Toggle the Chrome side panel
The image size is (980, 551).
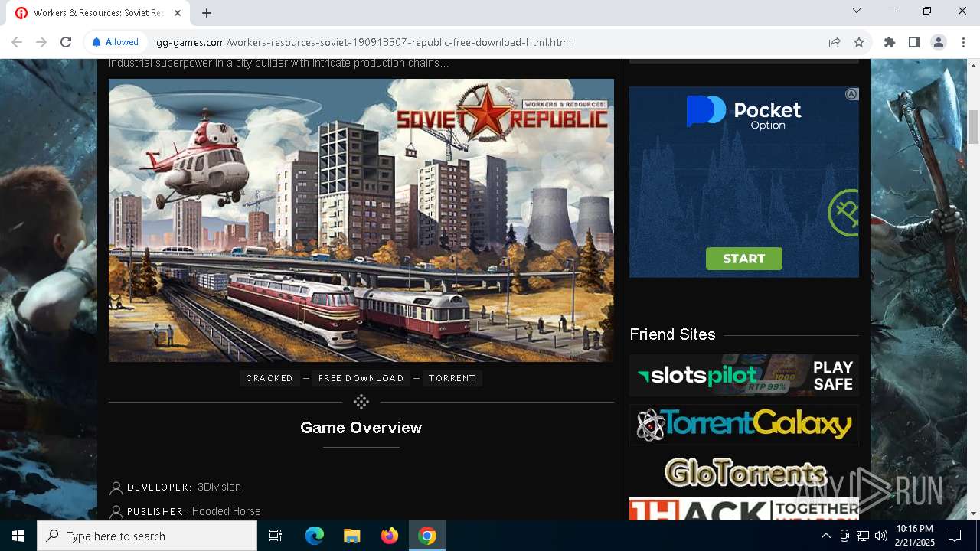point(914,42)
